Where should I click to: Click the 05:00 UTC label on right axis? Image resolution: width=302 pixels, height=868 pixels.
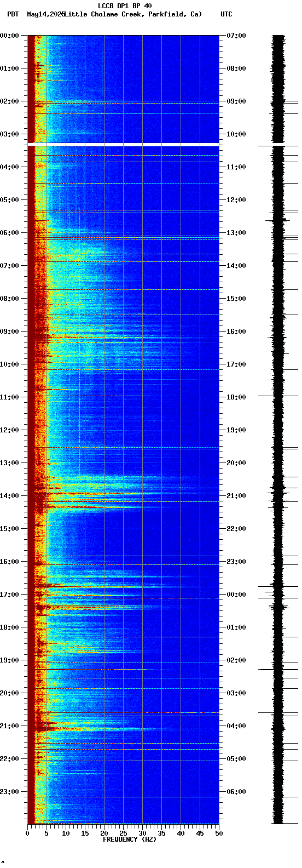point(236,759)
